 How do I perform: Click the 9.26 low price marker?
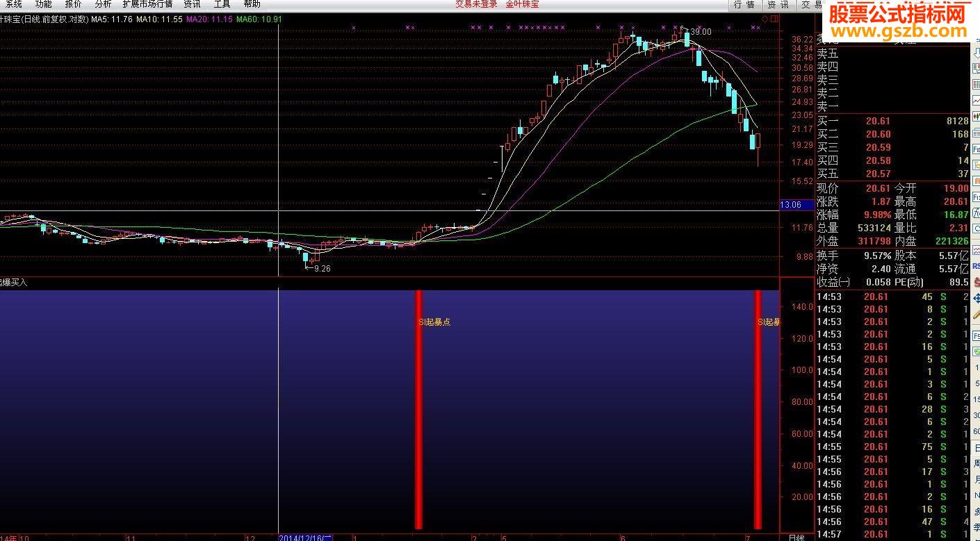tap(322, 268)
